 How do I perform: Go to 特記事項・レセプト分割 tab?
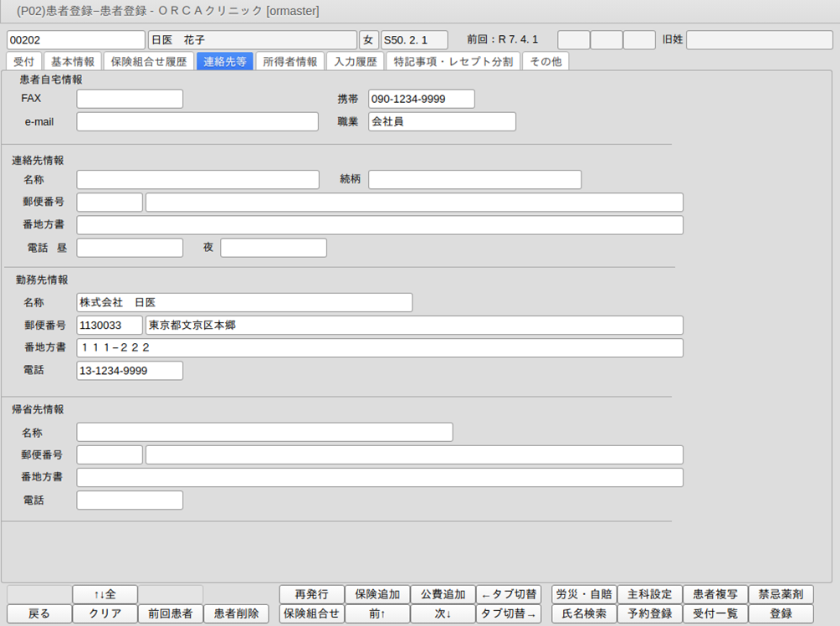click(x=454, y=61)
